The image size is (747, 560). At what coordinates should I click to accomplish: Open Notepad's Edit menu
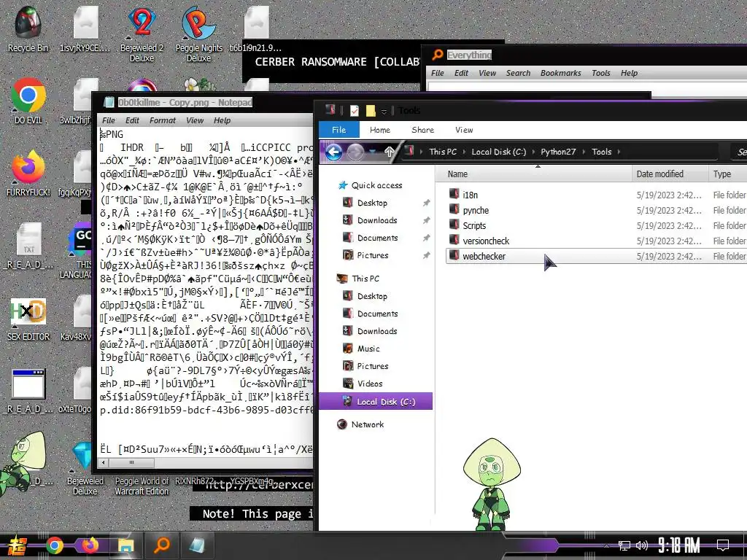[132, 120]
